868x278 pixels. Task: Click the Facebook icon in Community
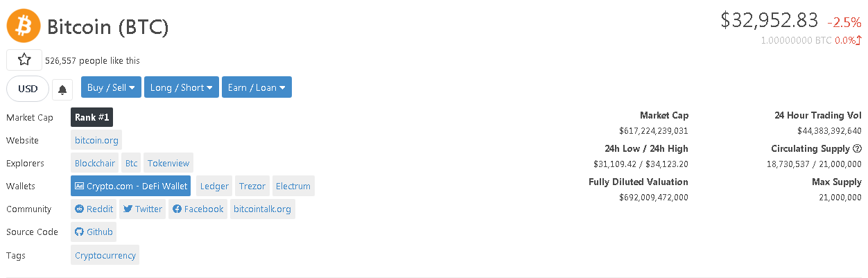coord(177,209)
